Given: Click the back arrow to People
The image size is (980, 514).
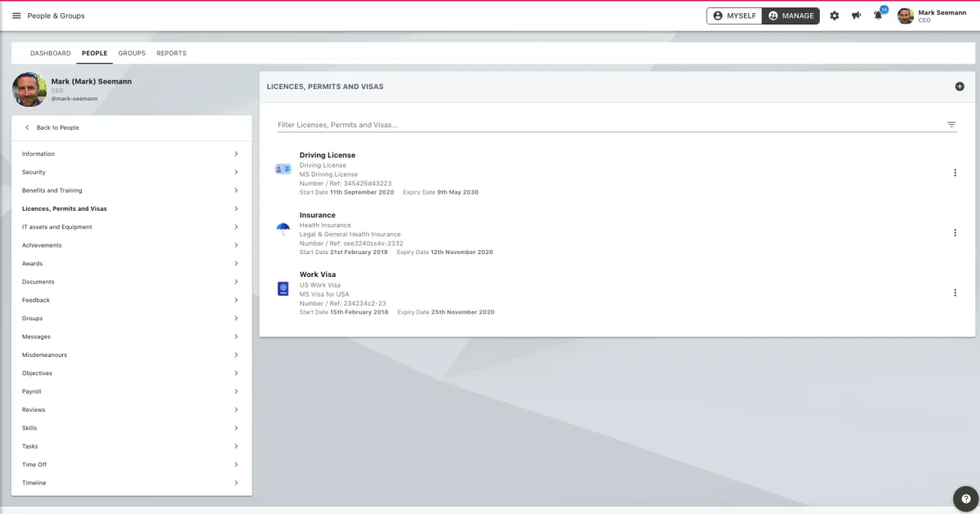Looking at the screenshot, I should (27, 127).
